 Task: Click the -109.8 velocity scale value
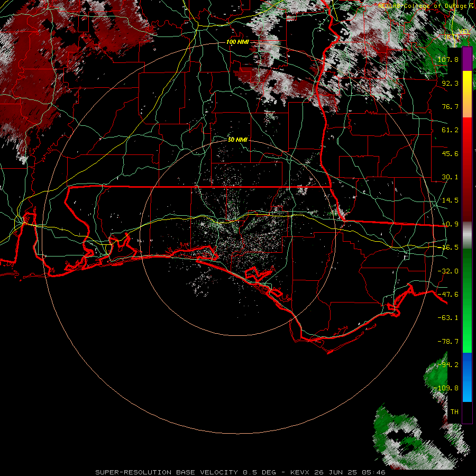pyautogui.click(x=446, y=388)
